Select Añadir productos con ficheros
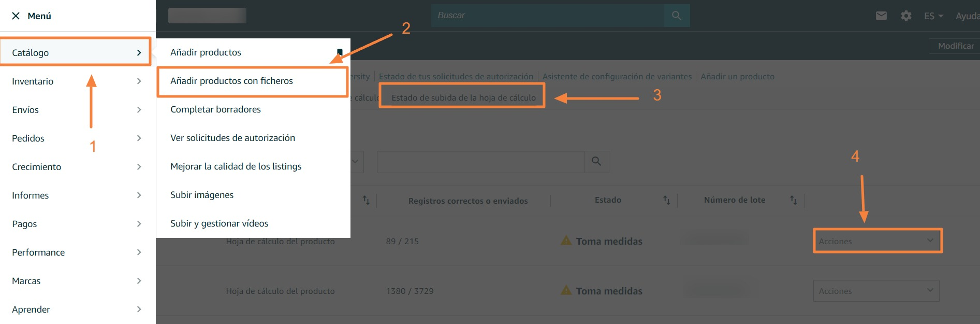The image size is (980, 324). (231, 81)
